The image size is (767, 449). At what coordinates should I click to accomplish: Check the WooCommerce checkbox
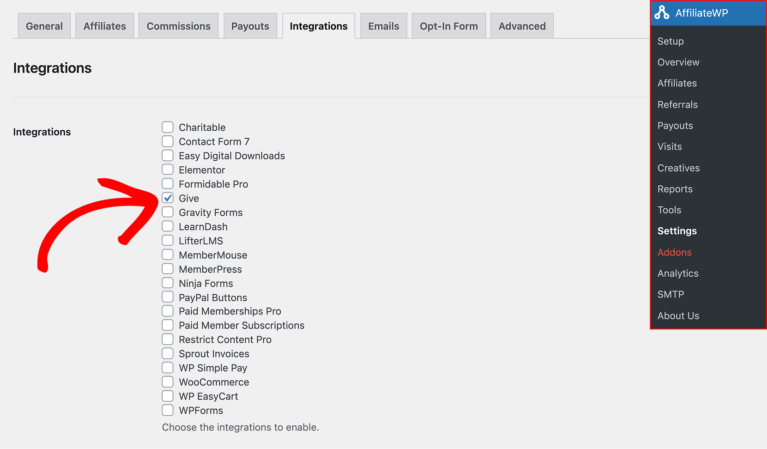click(x=168, y=382)
